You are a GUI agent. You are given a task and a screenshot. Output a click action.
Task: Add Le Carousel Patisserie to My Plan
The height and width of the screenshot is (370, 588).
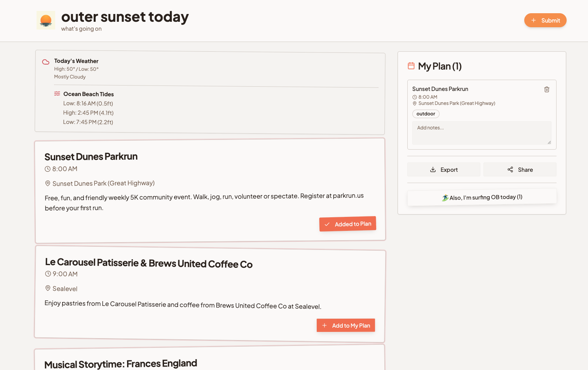click(346, 325)
